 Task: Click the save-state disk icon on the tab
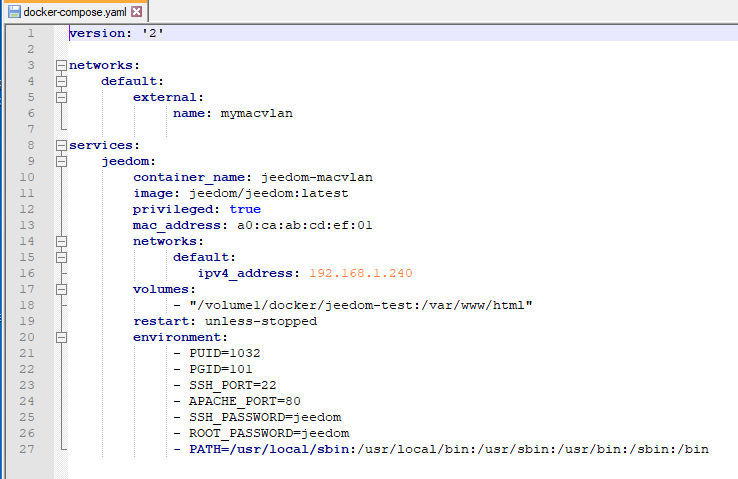(x=14, y=11)
